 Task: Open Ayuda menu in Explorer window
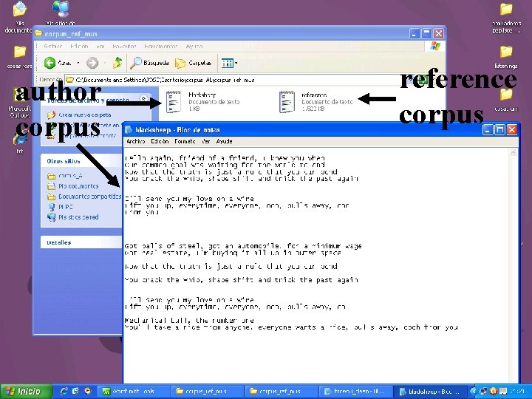click(194, 46)
